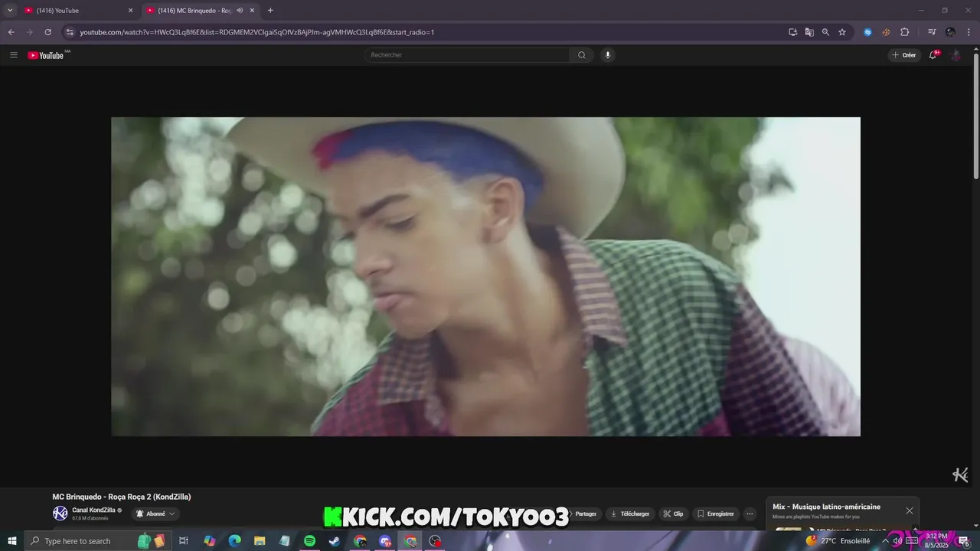The height and width of the screenshot is (551, 980).
Task: Bookmark this tab with star icon
Action: pos(842,32)
